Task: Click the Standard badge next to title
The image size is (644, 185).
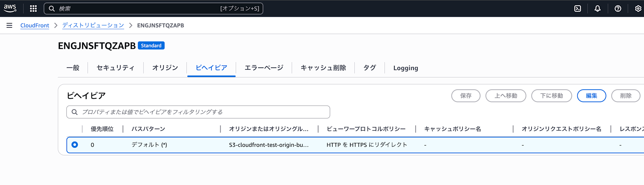Action: click(151, 46)
